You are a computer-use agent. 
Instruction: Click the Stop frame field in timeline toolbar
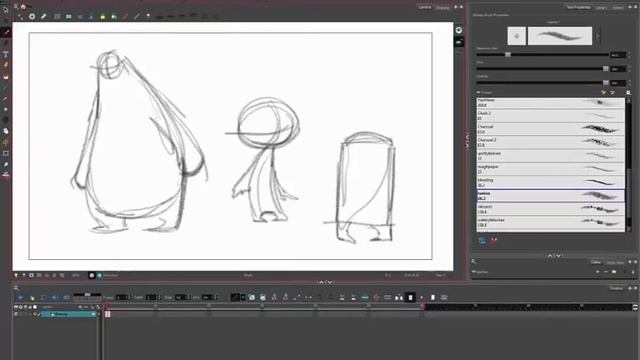coord(180,298)
